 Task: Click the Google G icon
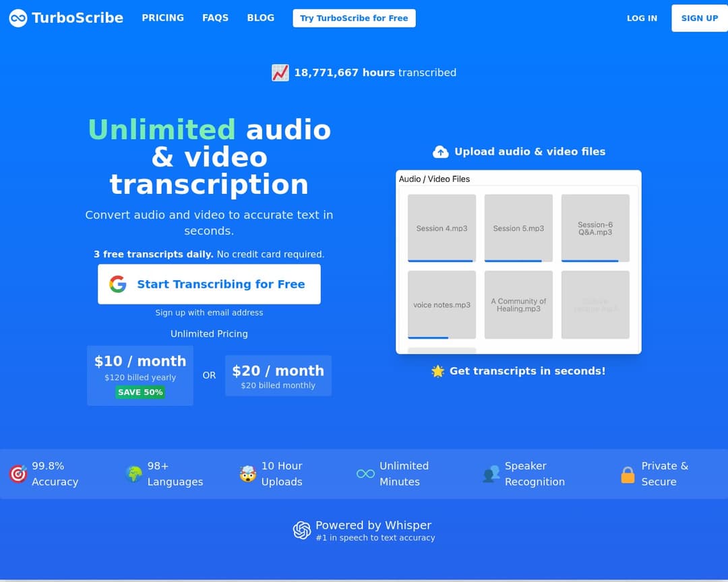tap(118, 284)
